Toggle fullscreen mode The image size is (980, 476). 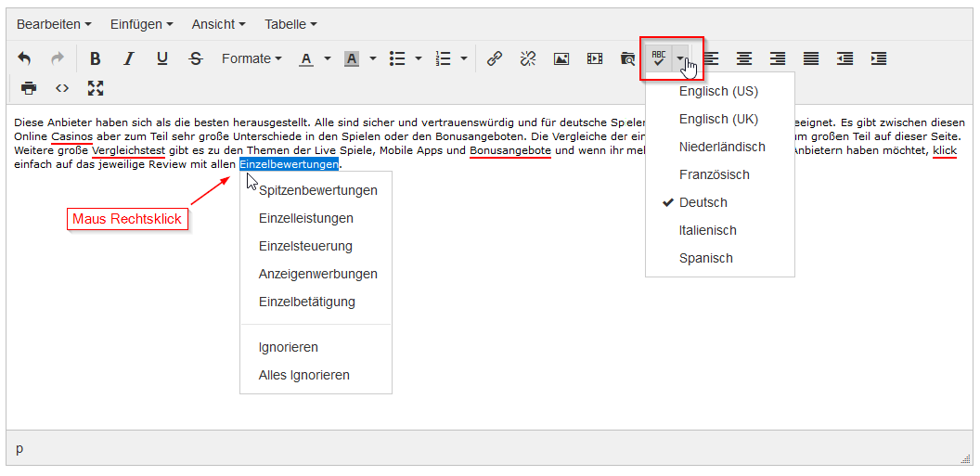pos(96,88)
